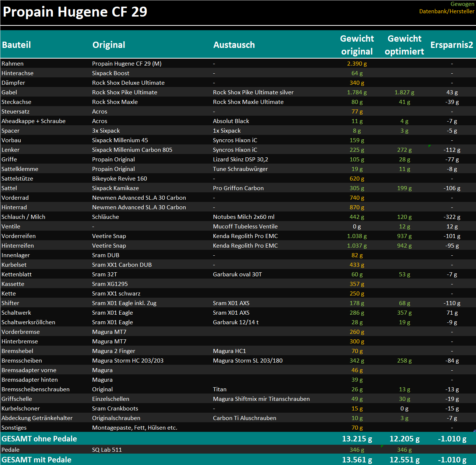
Task: Select the title cell 'Propain Hugene CF 29'
Action: [x=75, y=12]
